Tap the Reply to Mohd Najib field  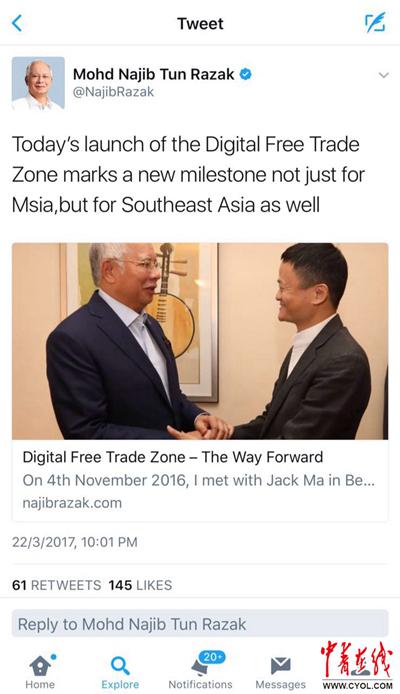[x=200, y=624]
